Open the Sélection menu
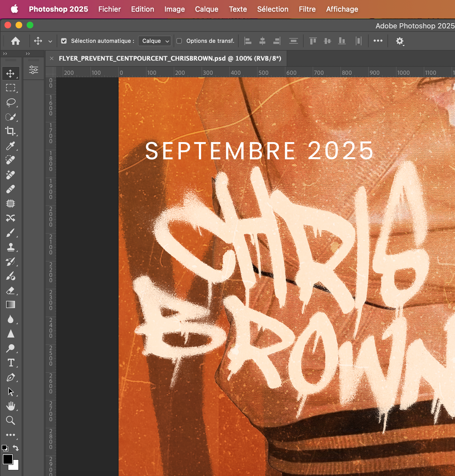 (272, 9)
